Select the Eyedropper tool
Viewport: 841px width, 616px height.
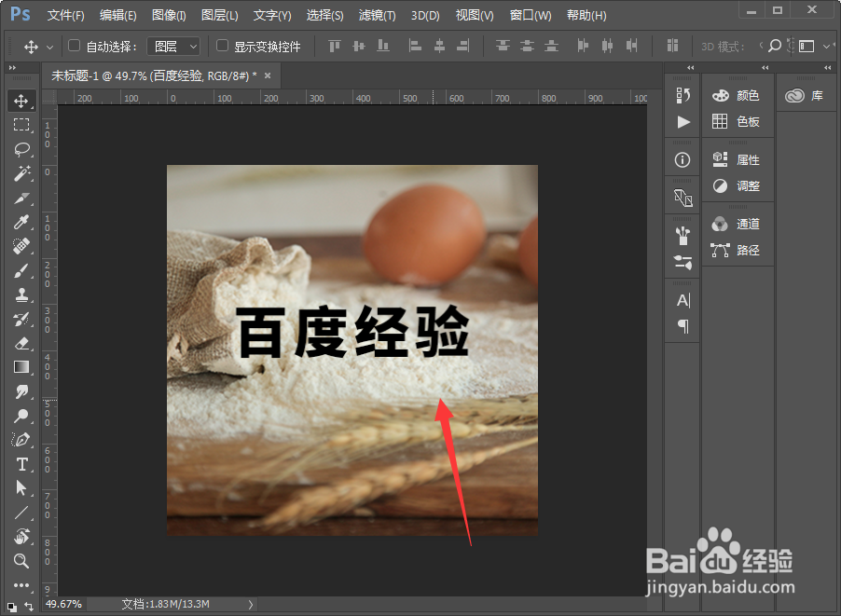pos(21,222)
